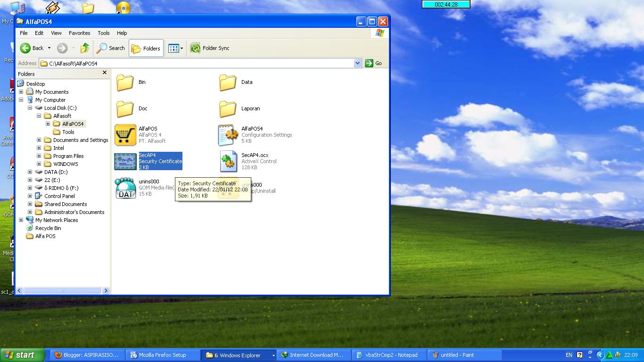Image resolution: width=644 pixels, height=362 pixels.
Task: Select Alfa POS folder in tree
Action: [x=41, y=236]
